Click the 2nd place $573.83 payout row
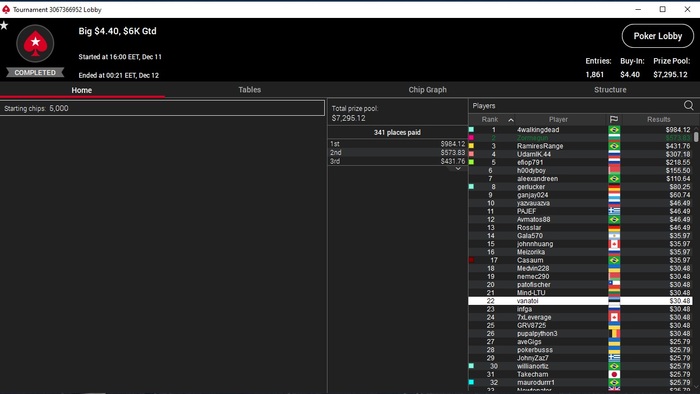 pos(397,152)
